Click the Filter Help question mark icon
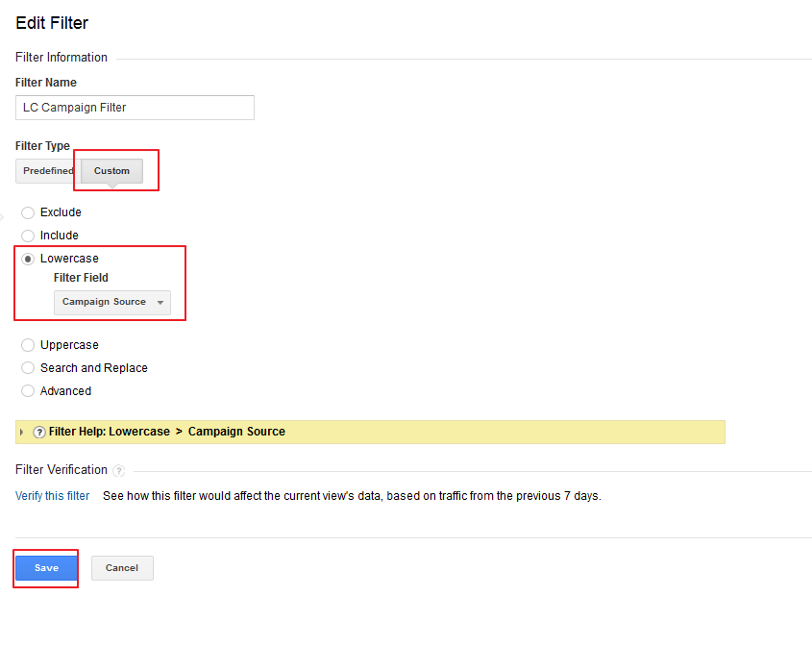Screen dimensions: 812x671 [x=38, y=433]
